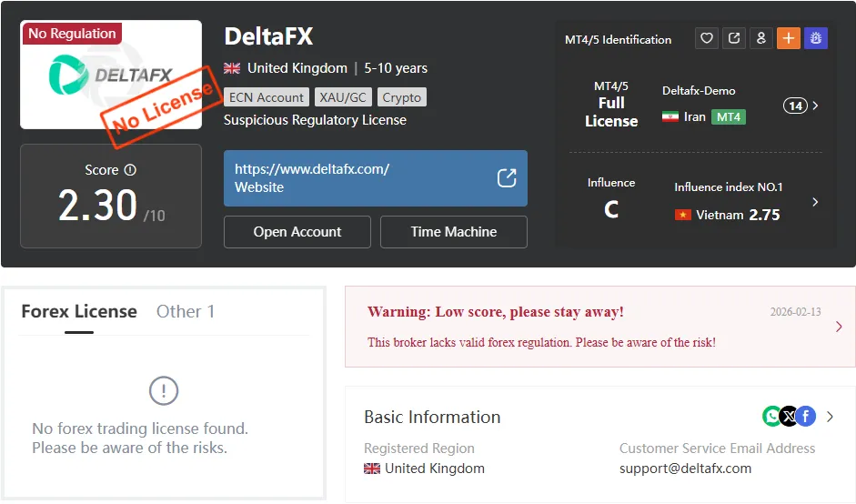Image resolution: width=856 pixels, height=504 pixels.
Task: Open the Facebook icon
Action: [x=806, y=417]
